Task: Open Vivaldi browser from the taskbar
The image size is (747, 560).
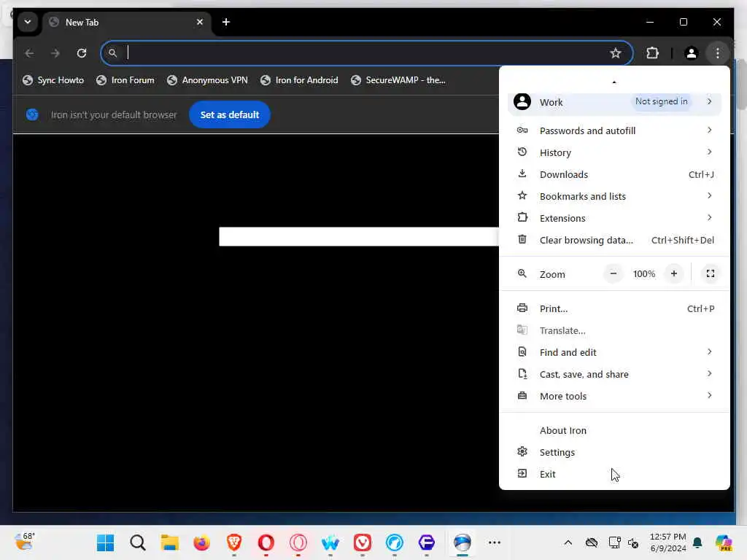Action: click(x=363, y=542)
